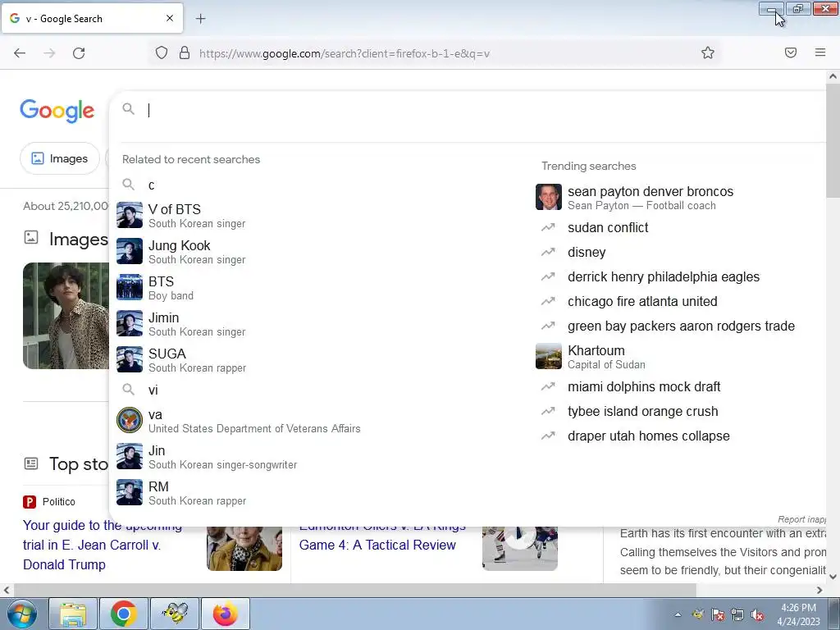840x630 pixels.
Task: Click the vertical scrollbar up arrow
Action: pyautogui.click(x=833, y=76)
